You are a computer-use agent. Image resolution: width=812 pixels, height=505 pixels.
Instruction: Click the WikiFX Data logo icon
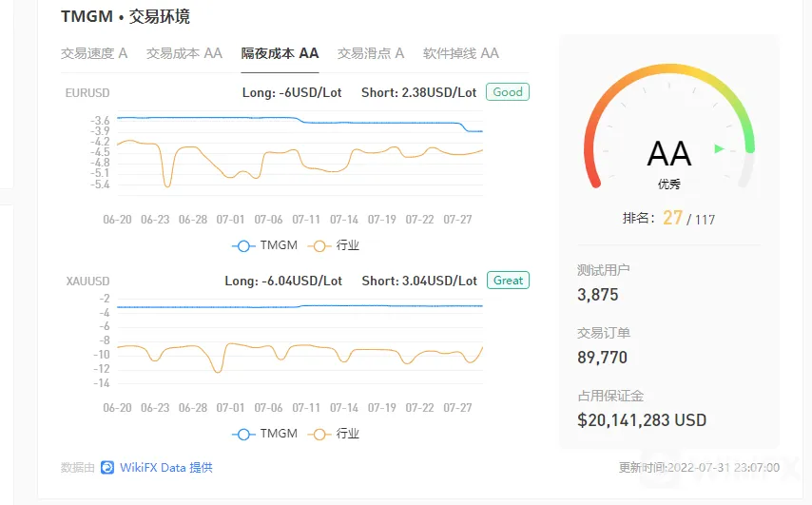click(x=107, y=468)
